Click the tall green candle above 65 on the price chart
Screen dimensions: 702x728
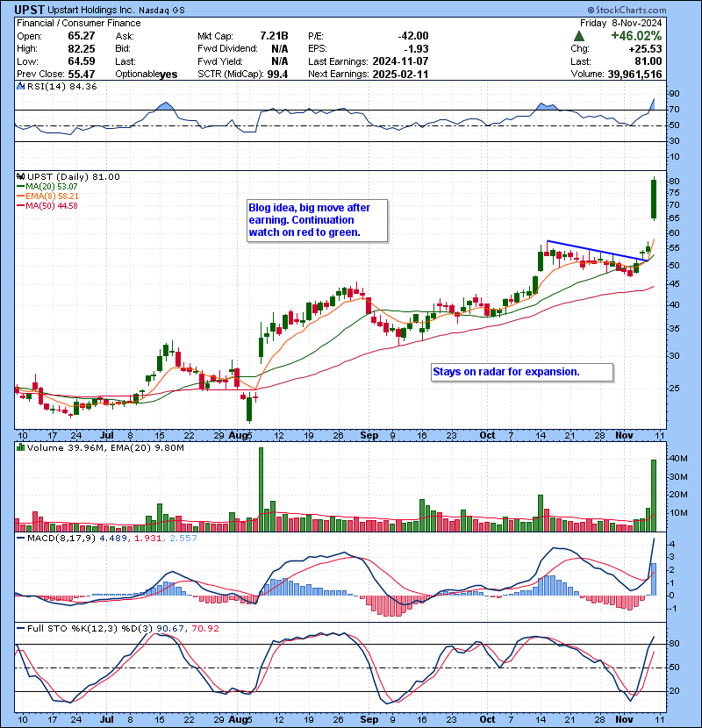pyautogui.click(x=654, y=199)
